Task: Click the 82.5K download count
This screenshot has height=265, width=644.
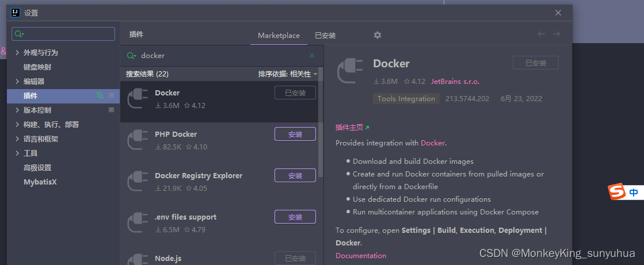Action: (168, 147)
